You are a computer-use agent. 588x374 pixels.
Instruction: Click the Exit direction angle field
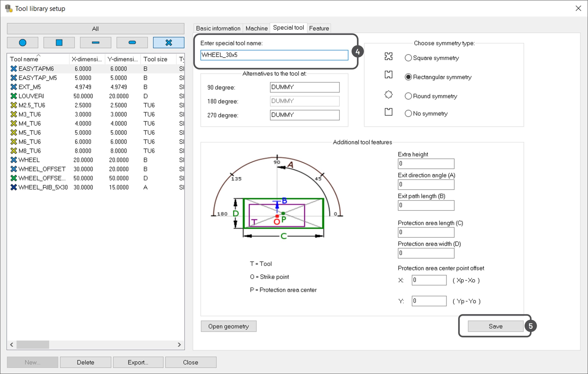[x=426, y=184]
